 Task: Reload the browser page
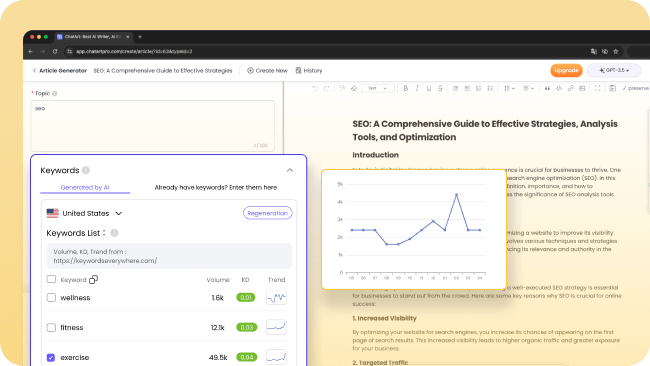click(x=55, y=51)
